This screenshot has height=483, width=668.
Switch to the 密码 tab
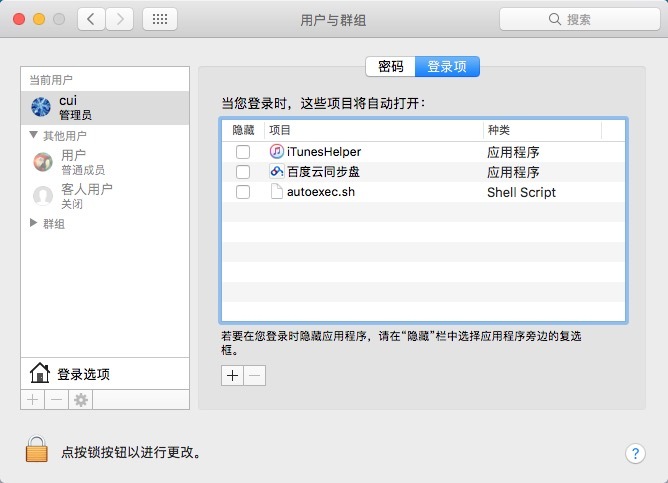click(x=390, y=67)
